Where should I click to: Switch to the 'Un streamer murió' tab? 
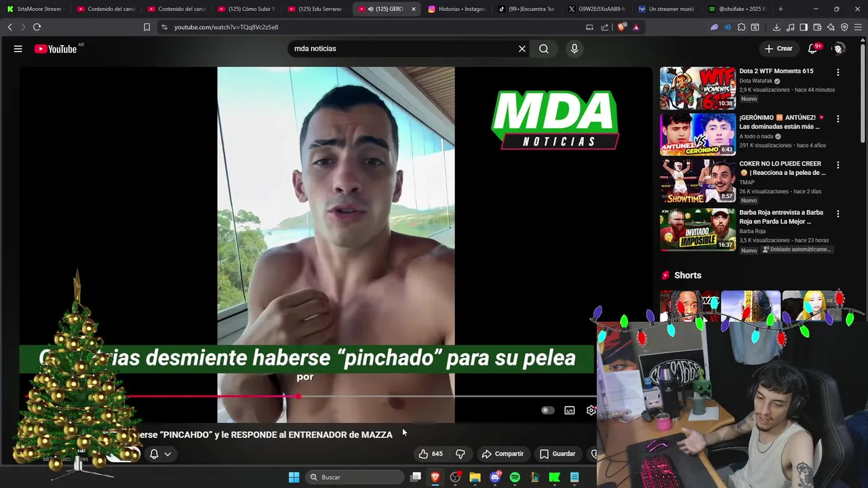[x=667, y=9]
